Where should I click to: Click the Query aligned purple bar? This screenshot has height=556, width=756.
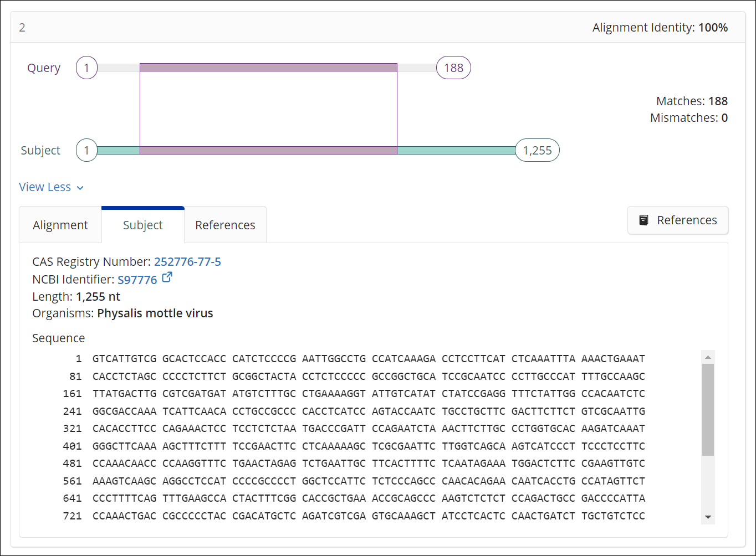[x=268, y=68]
